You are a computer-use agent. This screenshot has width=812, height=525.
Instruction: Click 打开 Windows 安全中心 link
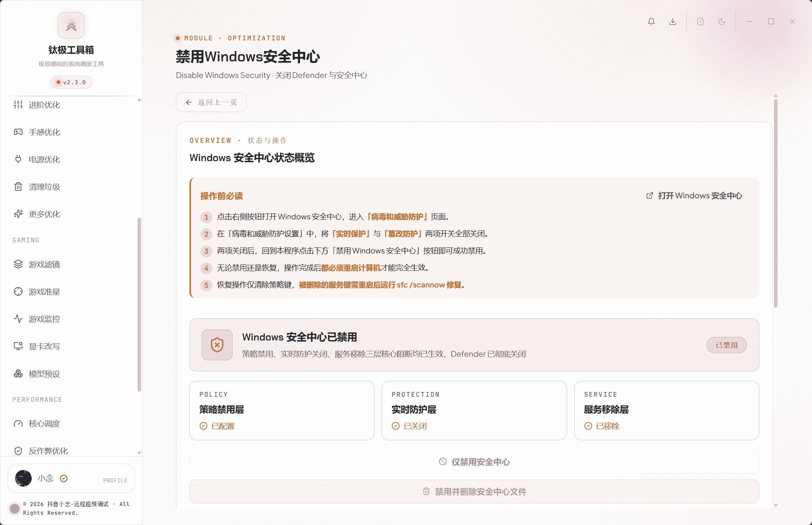(x=694, y=196)
